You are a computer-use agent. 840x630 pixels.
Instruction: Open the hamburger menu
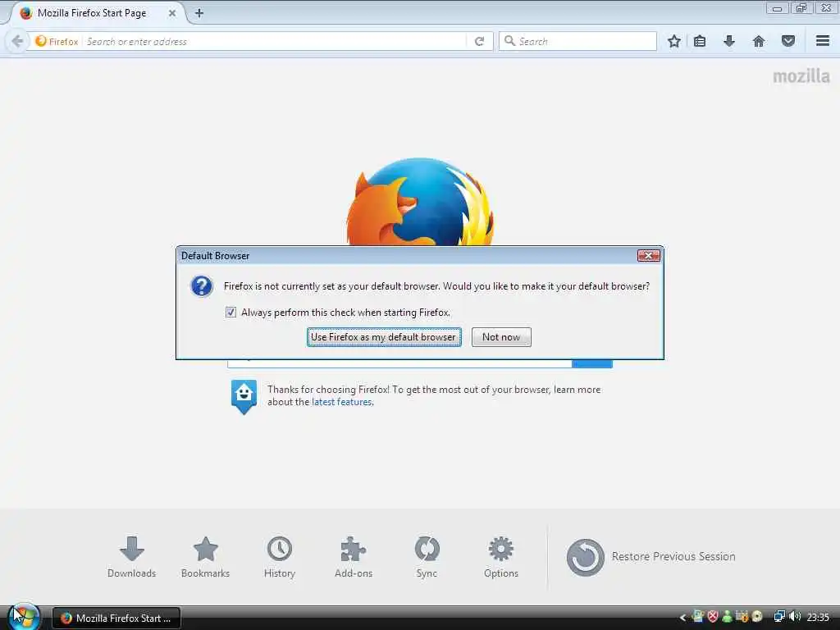823,41
